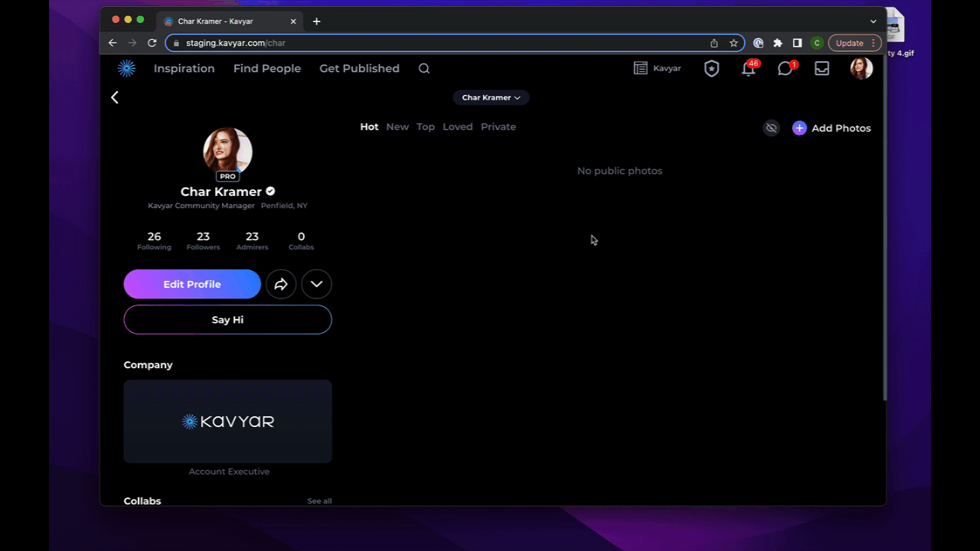Click the 'No public photos' message
980x551 pixels.
click(619, 171)
